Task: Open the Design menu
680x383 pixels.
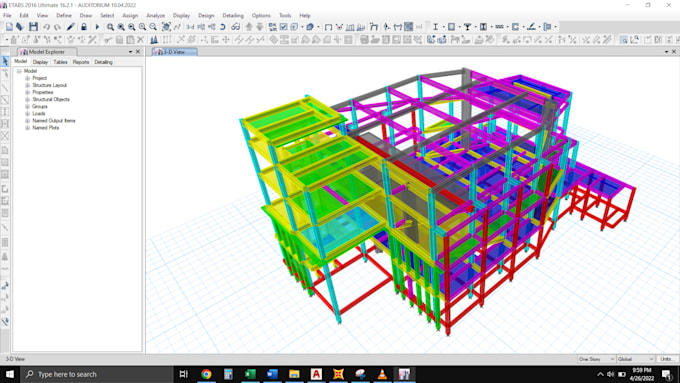Action: 206,16
